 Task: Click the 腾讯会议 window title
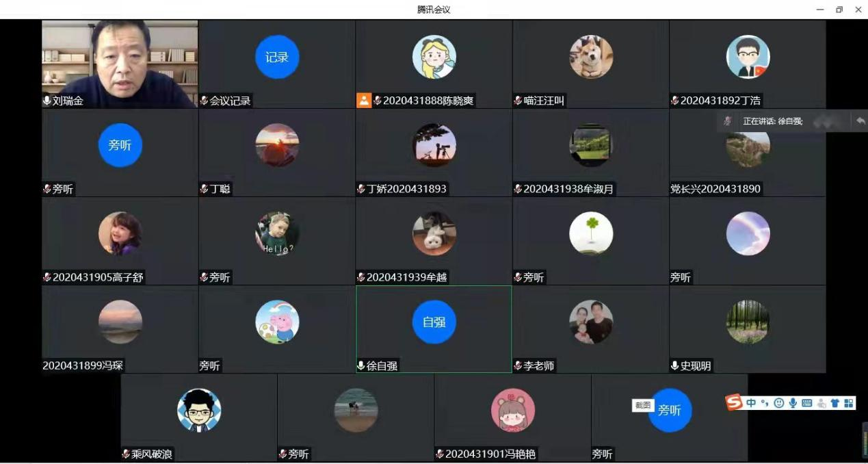coord(434,10)
